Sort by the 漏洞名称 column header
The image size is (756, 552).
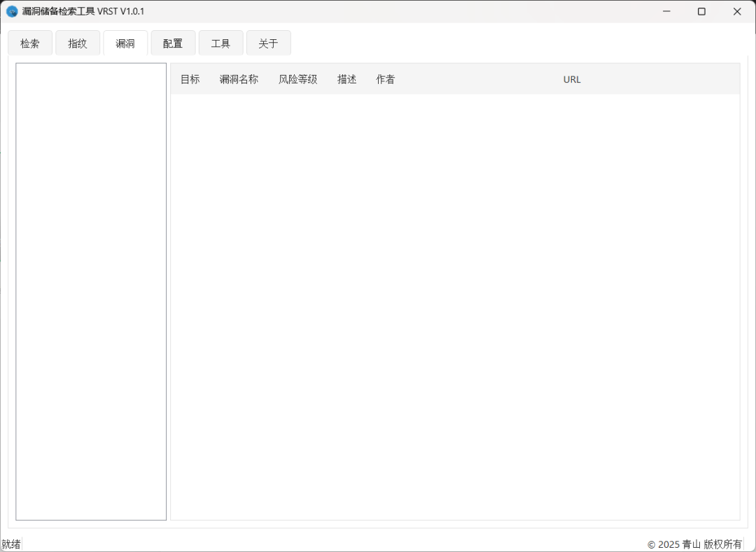(239, 79)
